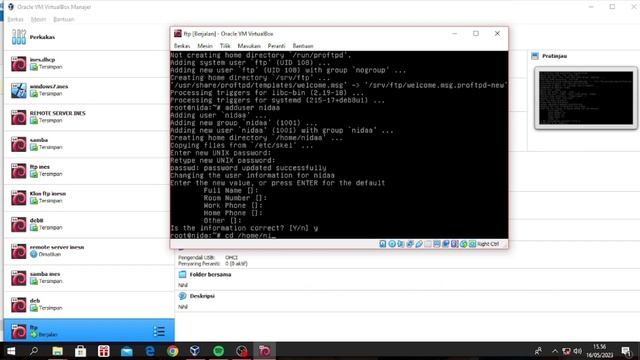This screenshot has height=360, width=640.
Task: Switch to running ftp VM taskbar icon
Action: point(264,351)
